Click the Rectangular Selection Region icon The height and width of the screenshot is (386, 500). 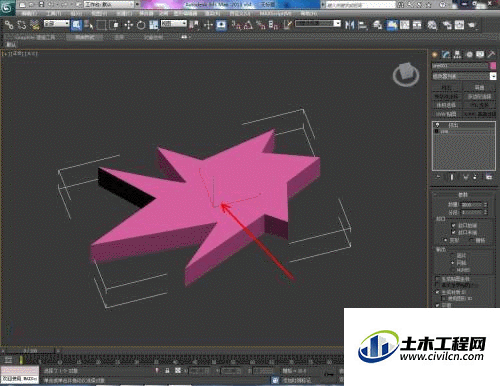101,25
